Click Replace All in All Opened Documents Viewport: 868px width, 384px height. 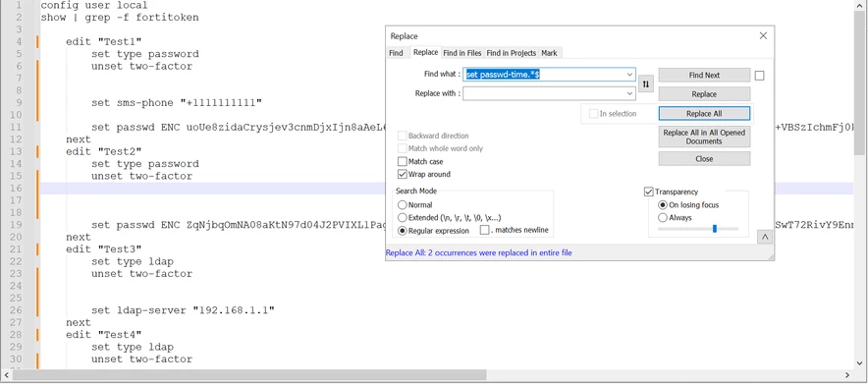(x=704, y=137)
